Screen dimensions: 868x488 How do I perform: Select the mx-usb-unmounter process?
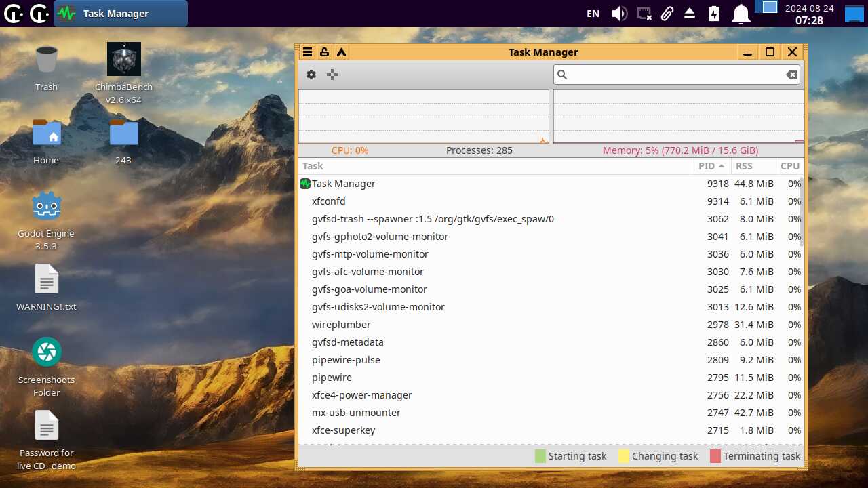pos(550,413)
